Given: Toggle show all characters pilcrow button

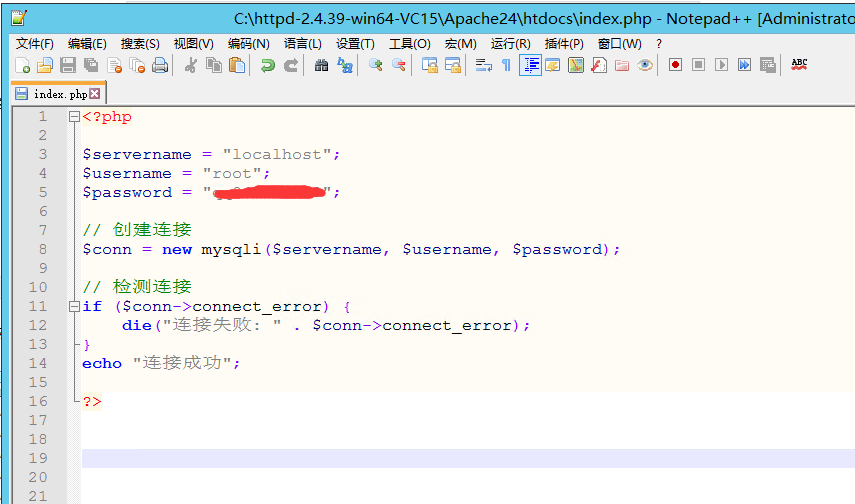Looking at the screenshot, I should 506,65.
